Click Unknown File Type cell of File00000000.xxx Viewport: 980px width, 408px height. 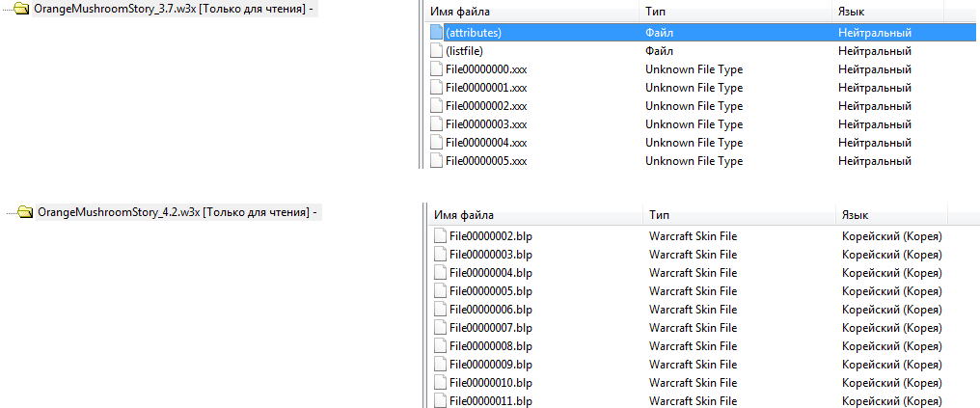pyautogui.click(x=694, y=69)
